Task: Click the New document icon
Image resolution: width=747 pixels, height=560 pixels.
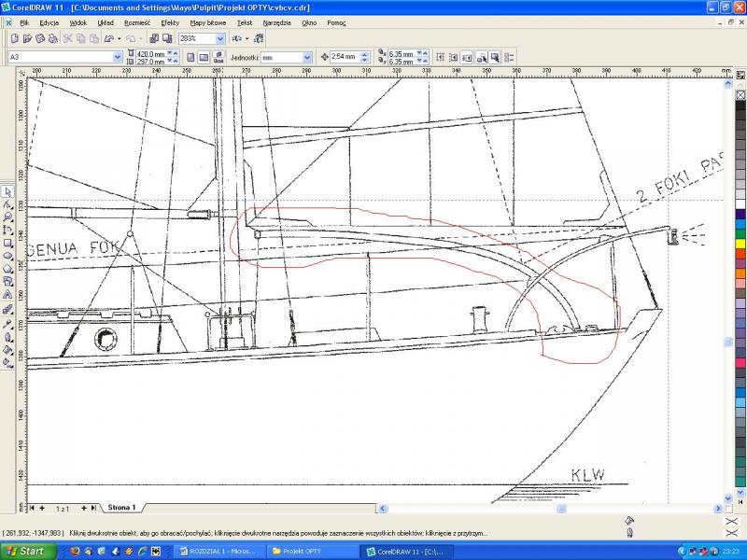Action: [x=14, y=38]
